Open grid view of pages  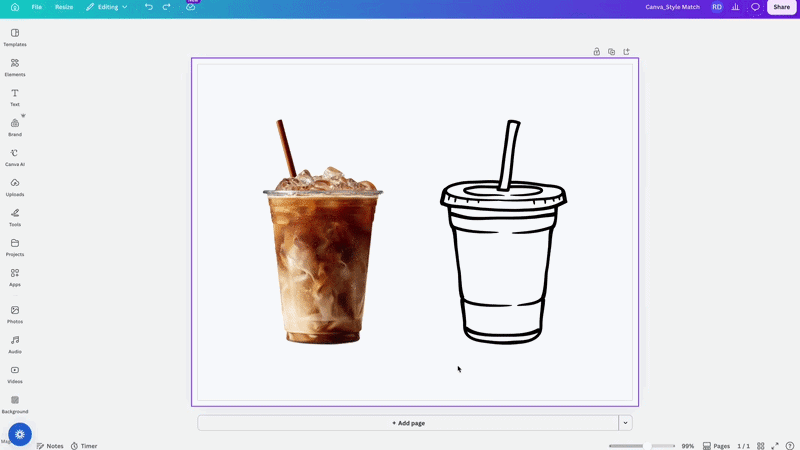coord(761,446)
